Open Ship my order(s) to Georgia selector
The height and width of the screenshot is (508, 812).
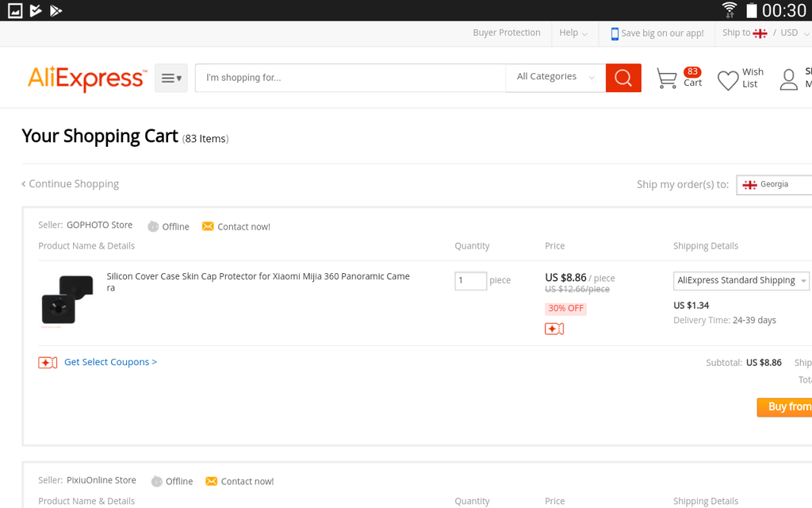pyautogui.click(x=774, y=184)
